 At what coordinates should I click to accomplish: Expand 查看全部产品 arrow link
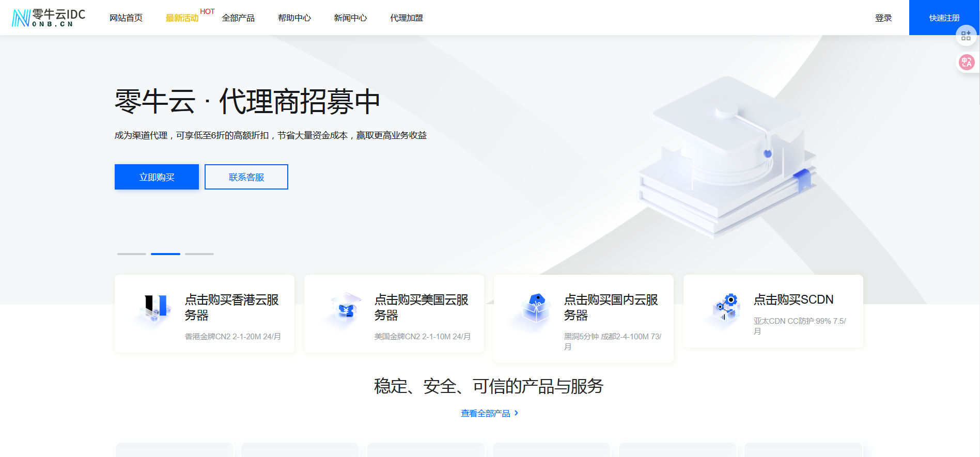(489, 413)
